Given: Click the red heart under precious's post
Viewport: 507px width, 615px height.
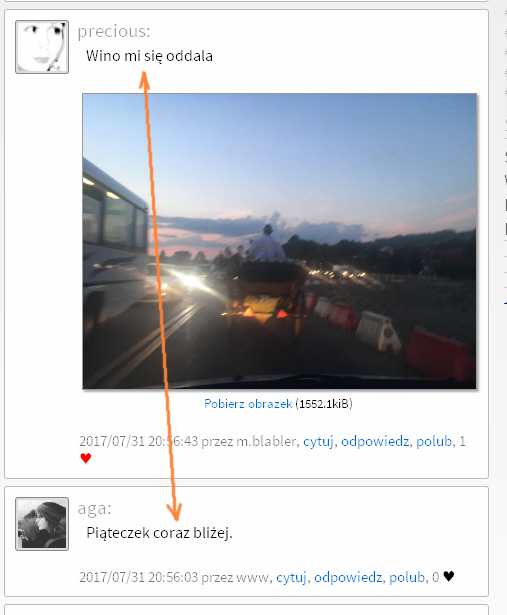Looking at the screenshot, I should pyautogui.click(x=85, y=458).
